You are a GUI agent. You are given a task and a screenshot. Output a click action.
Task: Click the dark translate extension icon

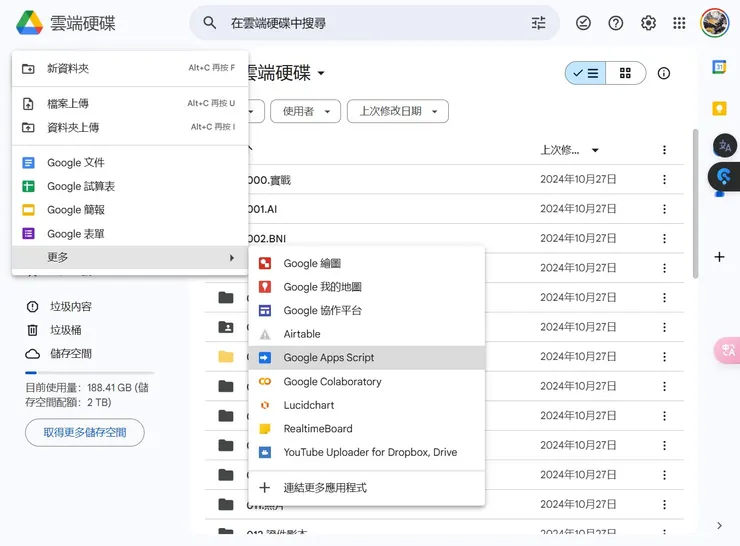(x=725, y=146)
